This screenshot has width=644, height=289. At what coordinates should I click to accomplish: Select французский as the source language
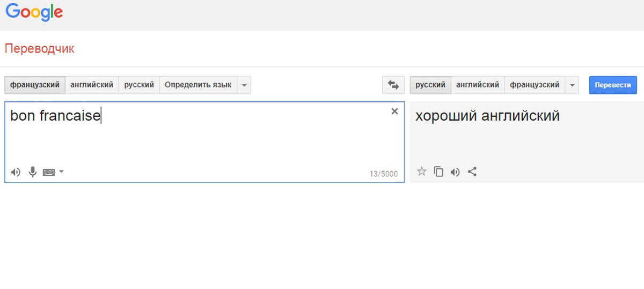[x=35, y=85]
